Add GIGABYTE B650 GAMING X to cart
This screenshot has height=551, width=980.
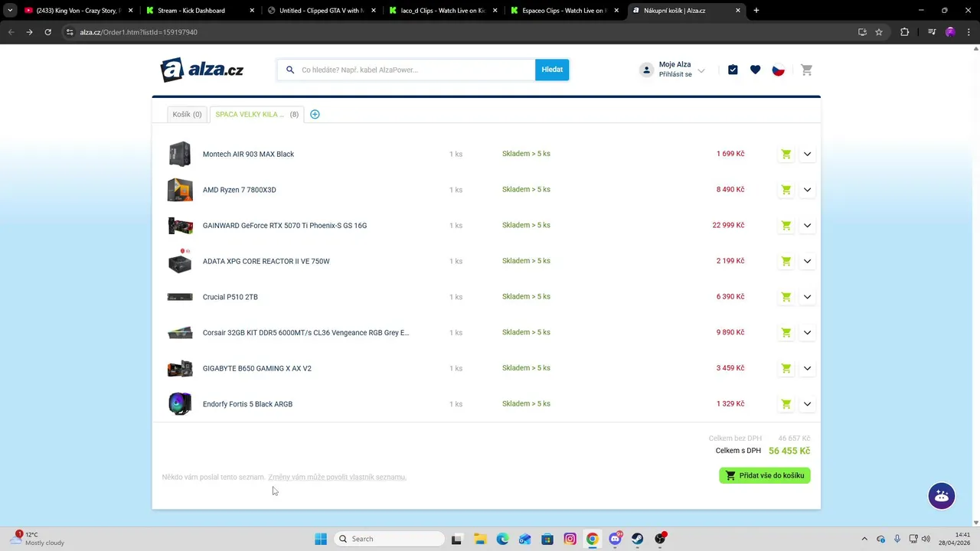786,368
